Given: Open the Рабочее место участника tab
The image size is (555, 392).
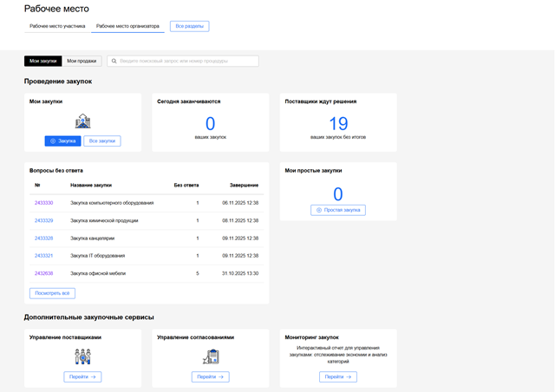Looking at the screenshot, I should point(57,26).
